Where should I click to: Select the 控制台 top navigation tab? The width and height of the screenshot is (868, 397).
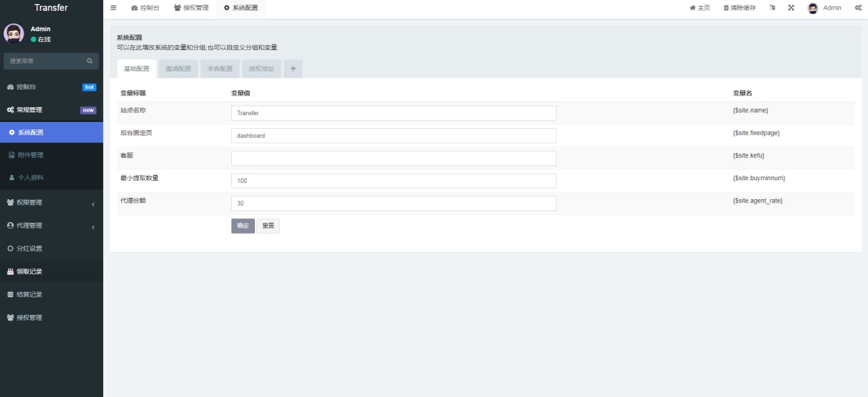pos(145,8)
